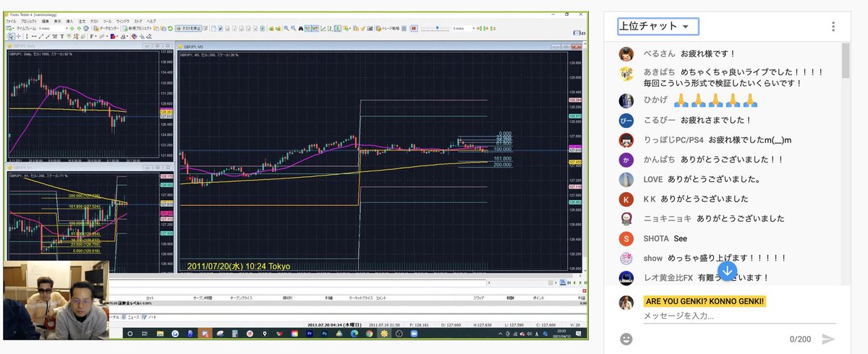
Task: Select the T text label tool
Action: [62, 37]
